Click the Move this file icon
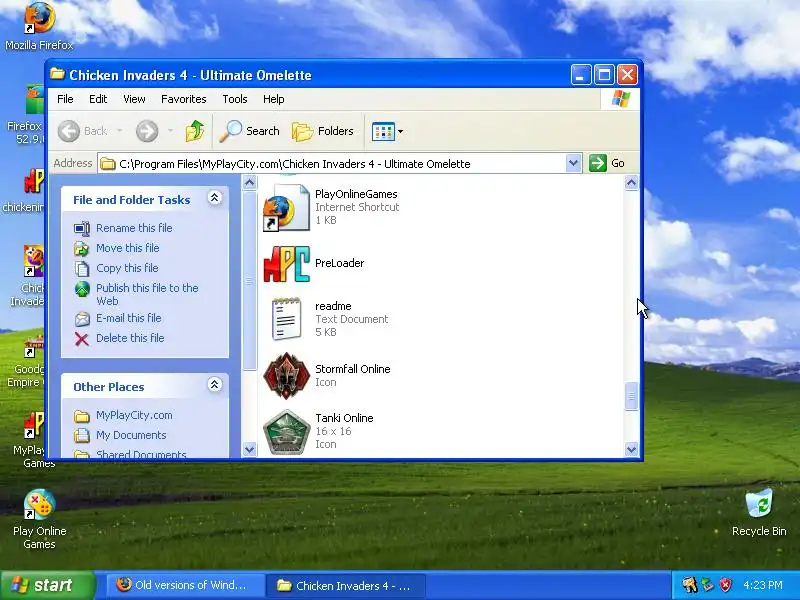Viewport: 800px width, 600px height. tap(82, 248)
